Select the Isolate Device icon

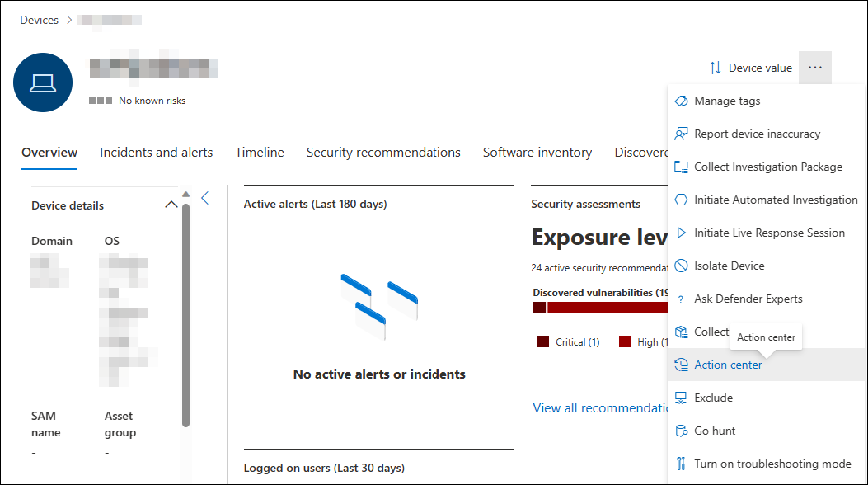[682, 266]
